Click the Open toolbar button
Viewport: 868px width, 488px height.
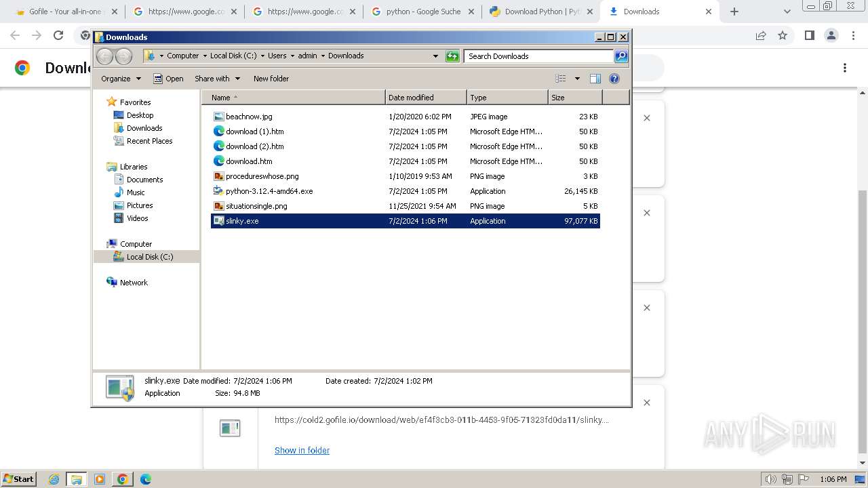tap(168, 79)
